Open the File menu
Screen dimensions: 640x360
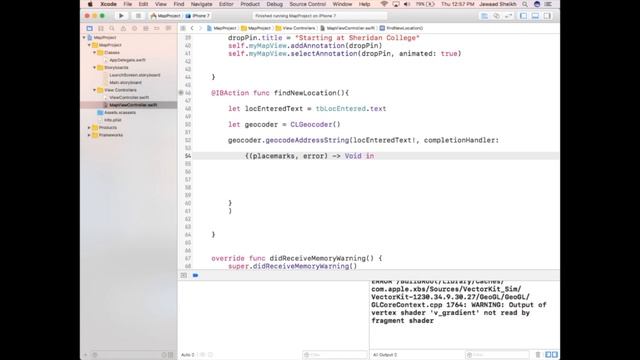pyautogui.click(x=128, y=4)
